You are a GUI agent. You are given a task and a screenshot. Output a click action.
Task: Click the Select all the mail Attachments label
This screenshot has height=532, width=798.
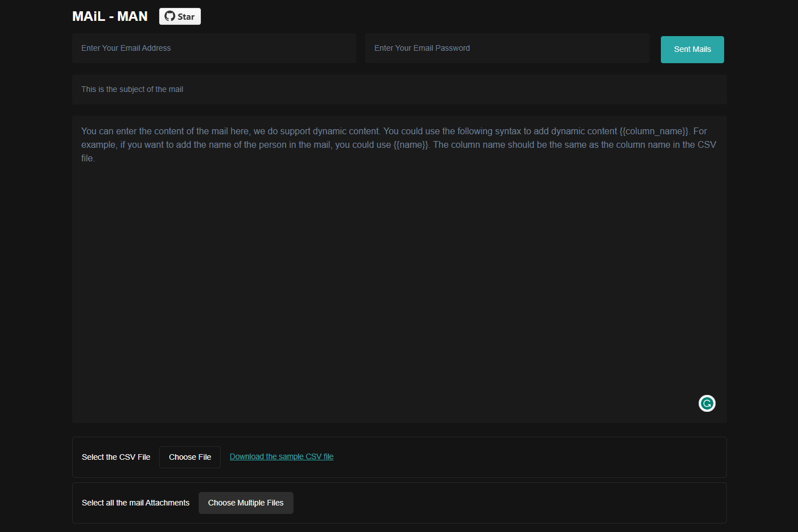click(x=135, y=503)
